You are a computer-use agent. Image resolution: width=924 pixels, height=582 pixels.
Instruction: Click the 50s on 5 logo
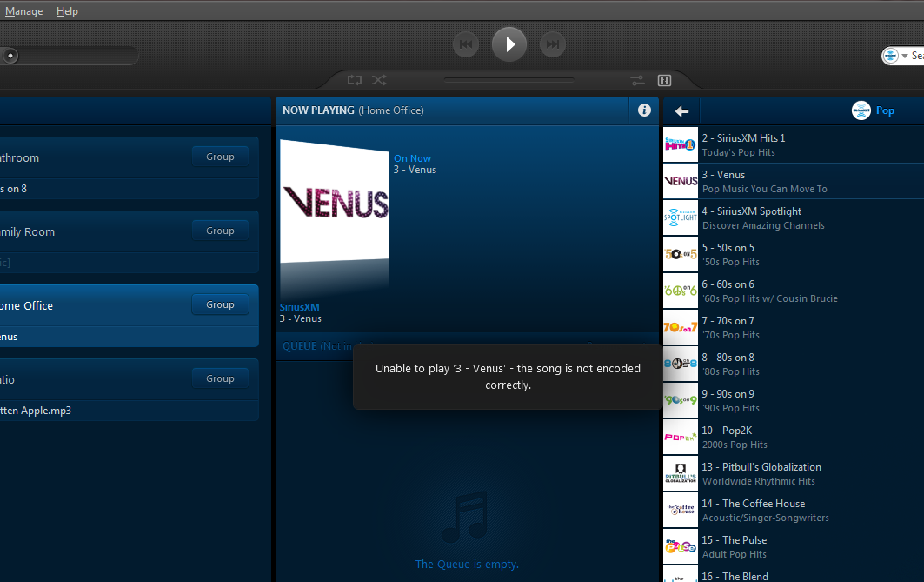681,254
